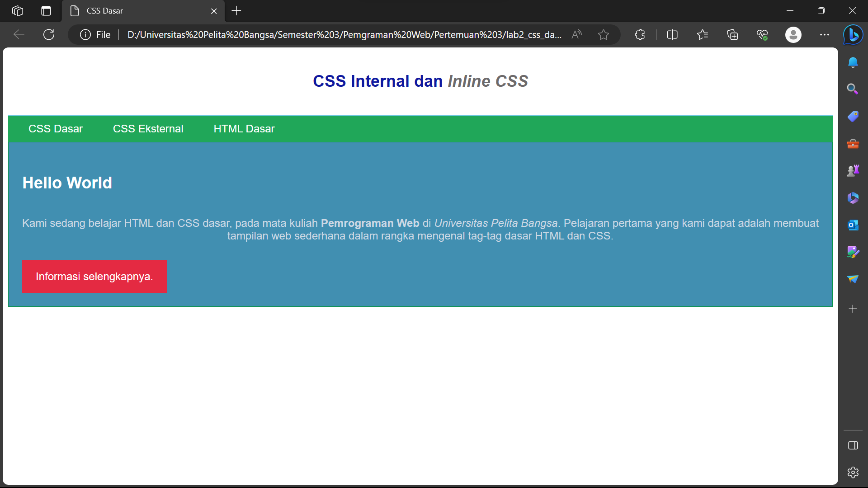Screen dimensions: 868x488
Task: Open Extensions puzzle icon
Action: (640, 35)
